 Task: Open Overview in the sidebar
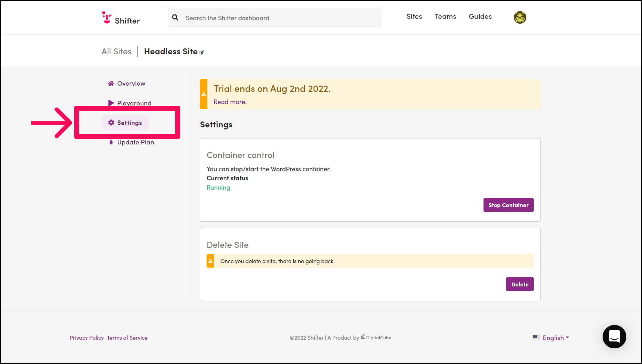tap(126, 84)
